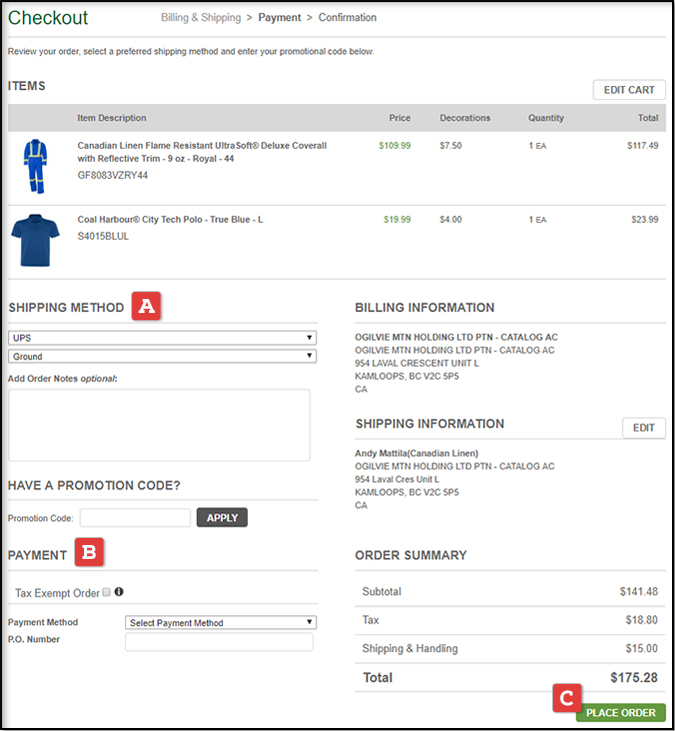
Task: Select the Payment breadcrumb step
Action: (x=280, y=18)
